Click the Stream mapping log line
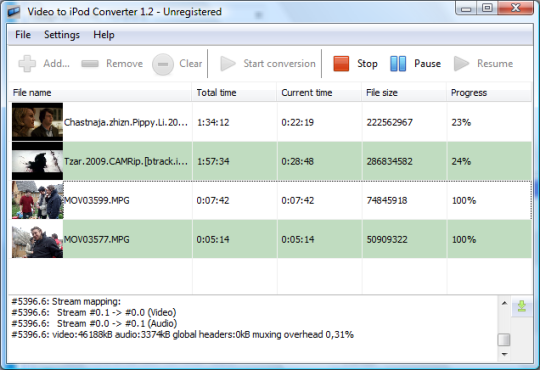Viewport: 540px width, 370px height. (66, 302)
